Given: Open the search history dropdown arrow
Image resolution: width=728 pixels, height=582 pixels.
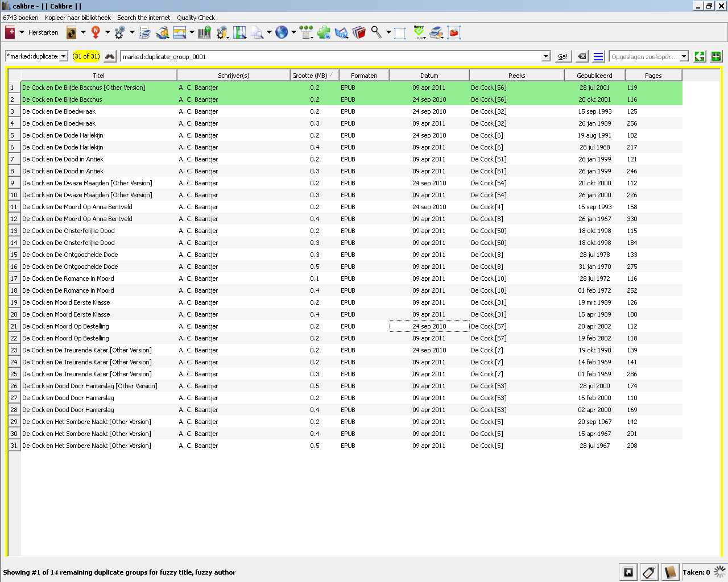Looking at the screenshot, I should (545, 56).
